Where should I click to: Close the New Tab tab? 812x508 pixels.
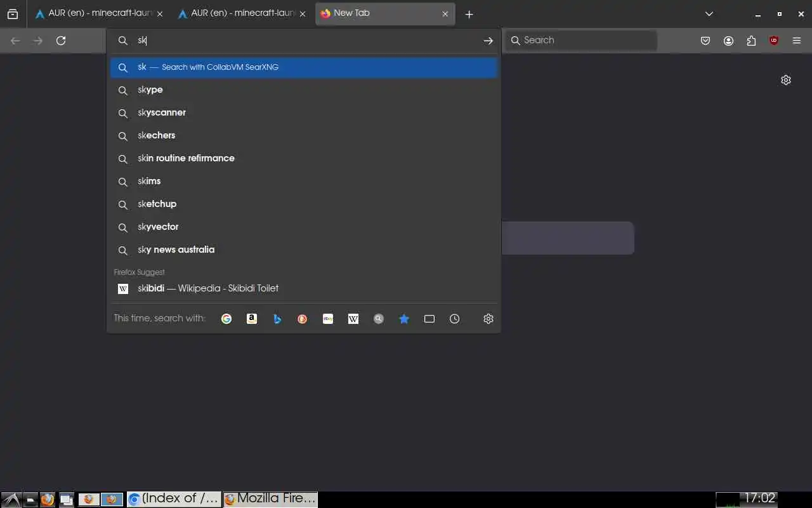[x=445, y=14]
